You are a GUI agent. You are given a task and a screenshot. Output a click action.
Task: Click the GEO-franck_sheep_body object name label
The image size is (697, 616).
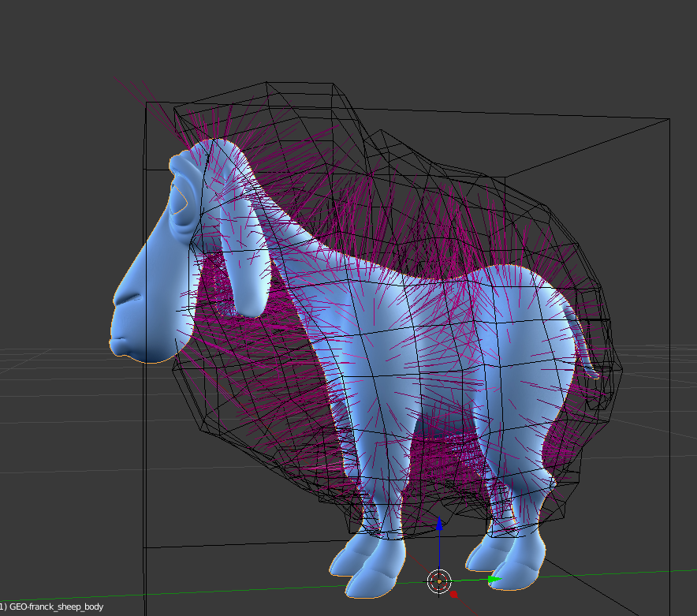(56, 607)
